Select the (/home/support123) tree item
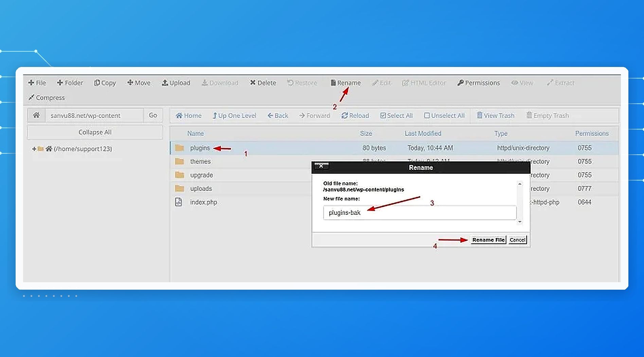The height and width of the screenshot is (357, 644). click(x=83, y=149)
